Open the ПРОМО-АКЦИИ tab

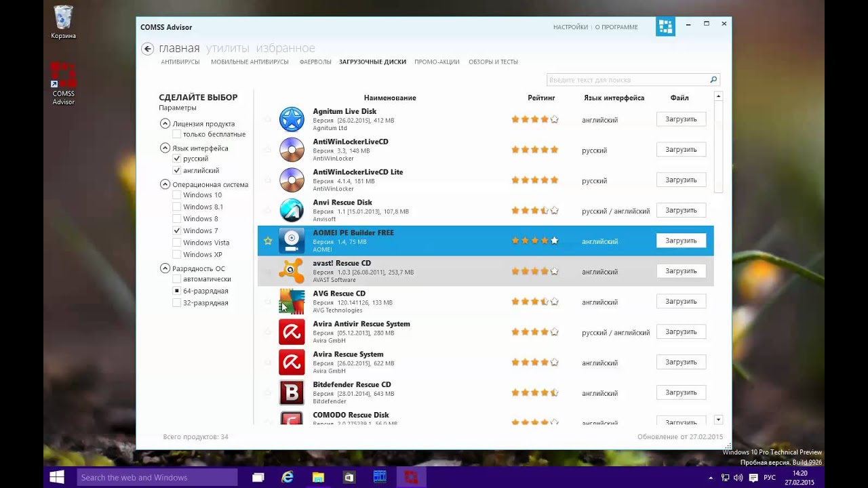click(437, 62)
